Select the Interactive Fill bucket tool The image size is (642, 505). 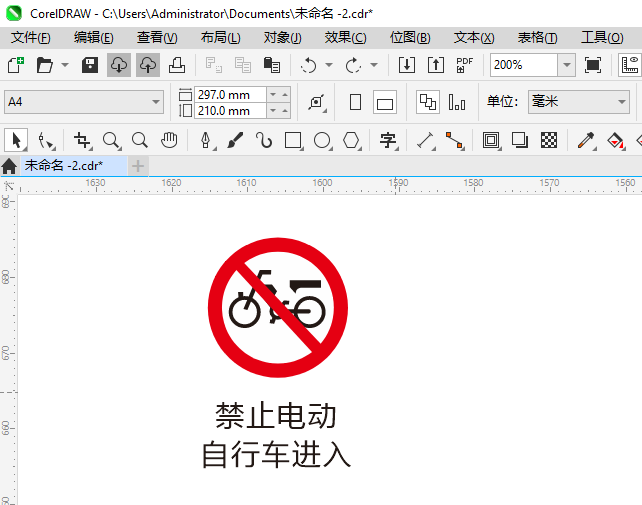pyautogui.click(x=615, y=140)
